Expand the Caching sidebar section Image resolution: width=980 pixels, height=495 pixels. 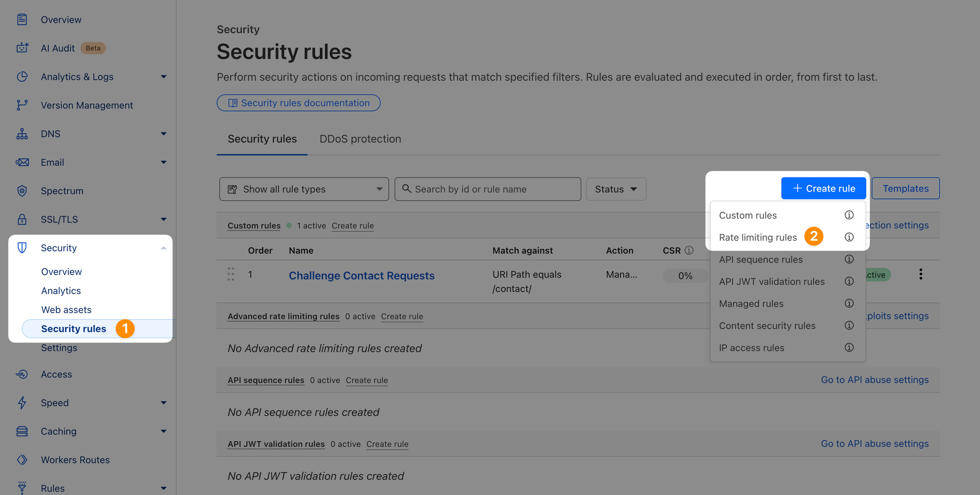tap(164, 431)
